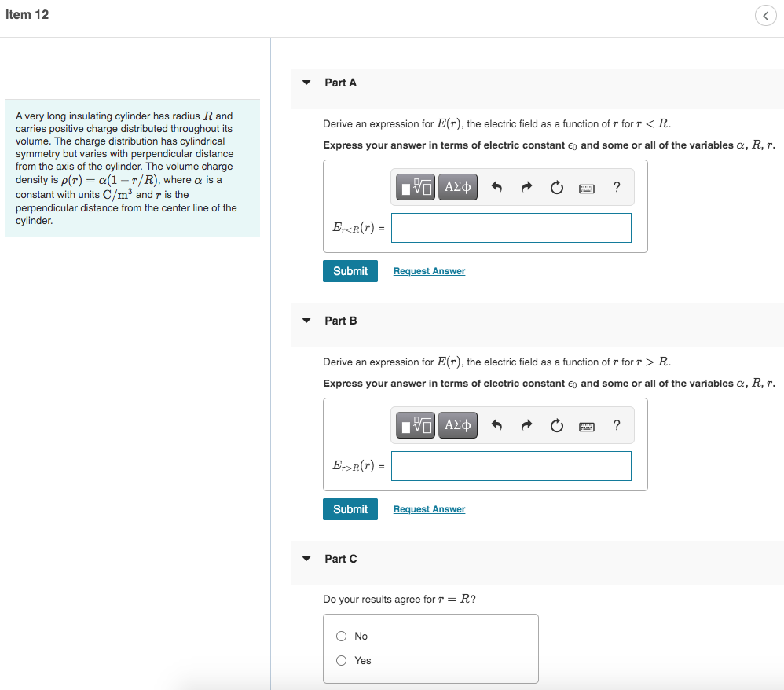This screenshot has height=690, width=784.
Task: Reset the Part B answer with the circular arrow
Action: pos(556,425)
